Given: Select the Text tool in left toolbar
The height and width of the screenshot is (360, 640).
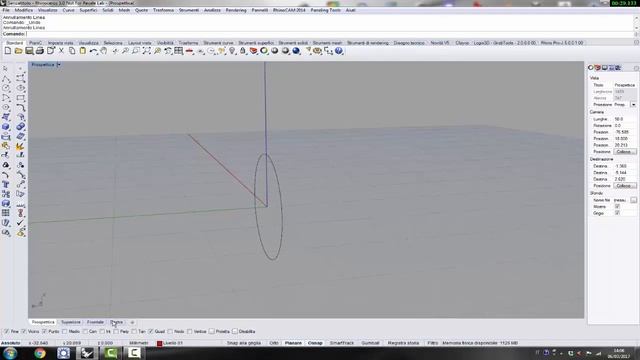Looking at the screenshot, I should (6, 184).
